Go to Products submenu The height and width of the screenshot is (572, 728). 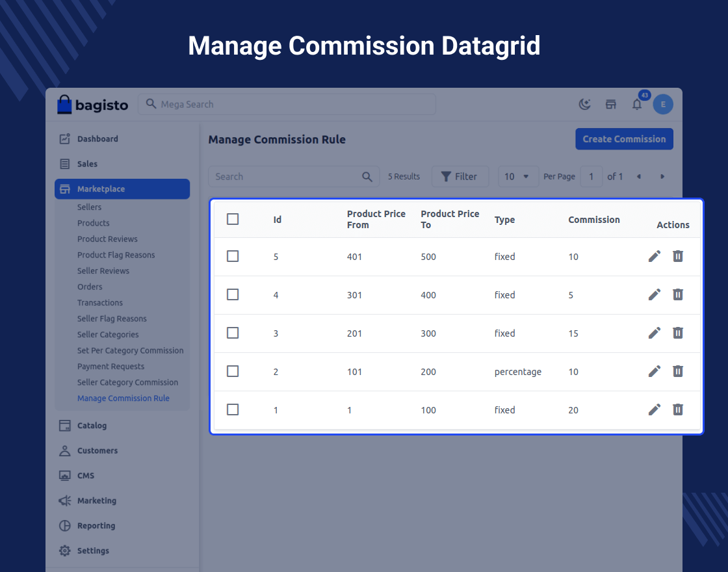94,223
